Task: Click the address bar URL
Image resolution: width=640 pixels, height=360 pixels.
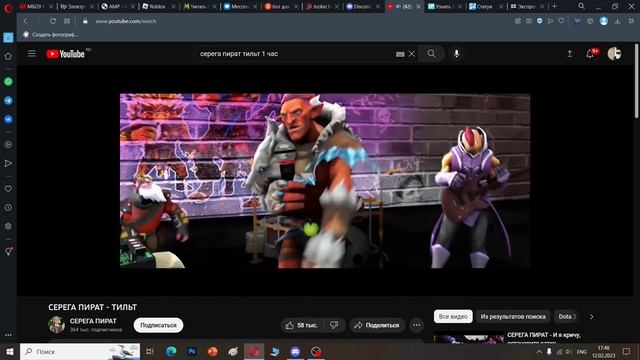Action: click(126, 21)
